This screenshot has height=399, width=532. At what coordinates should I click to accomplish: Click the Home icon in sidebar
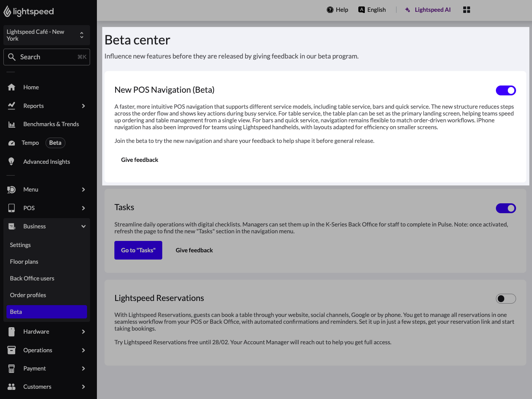tap(11, 87)
